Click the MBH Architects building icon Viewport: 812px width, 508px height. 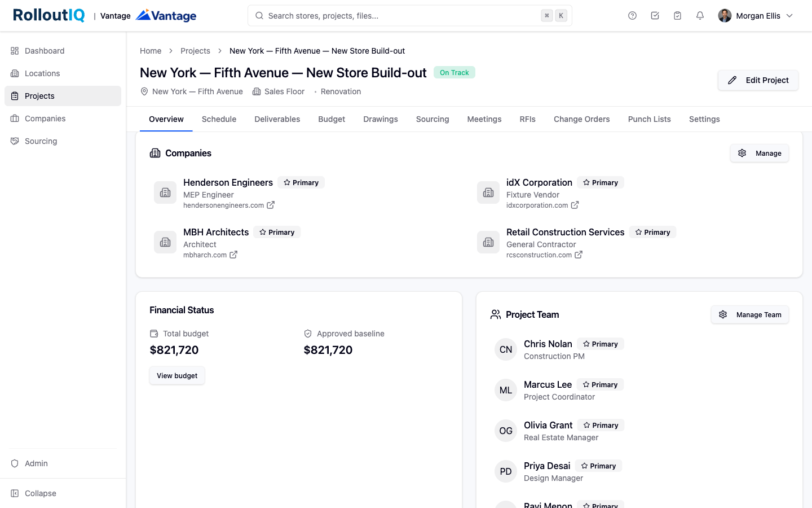(165, 242)
